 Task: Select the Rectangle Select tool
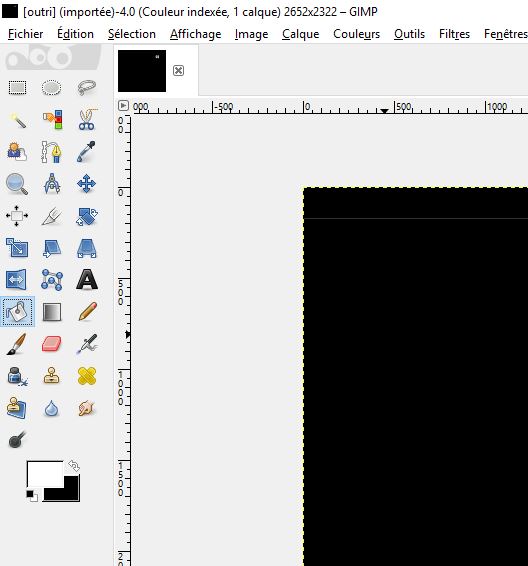coord(17,88)
